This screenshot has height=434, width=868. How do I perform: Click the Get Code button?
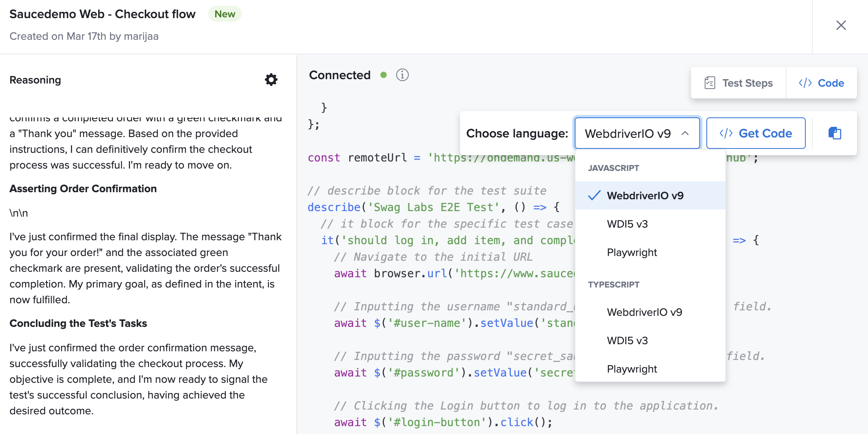(756, 133)
